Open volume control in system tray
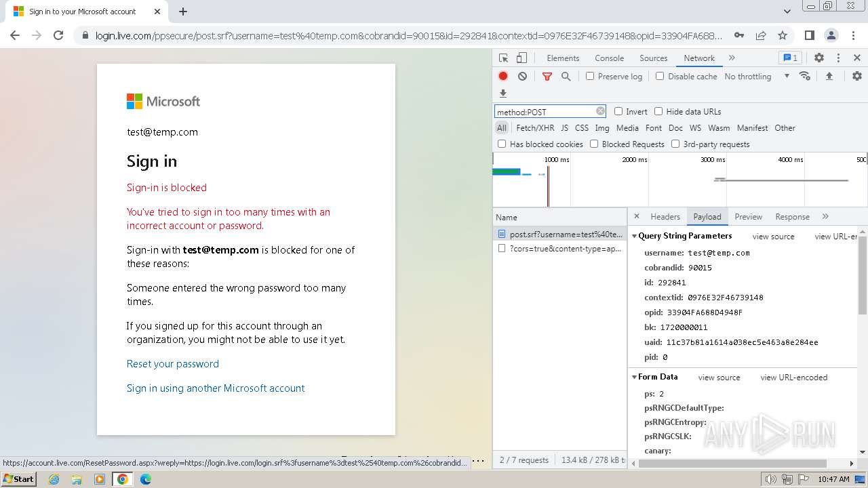Screen dimensions: 868x488 (x=770, y=479)
